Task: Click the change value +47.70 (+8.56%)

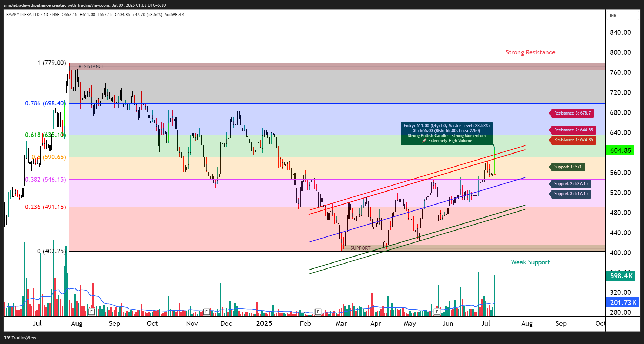Action: pos(147,15)
